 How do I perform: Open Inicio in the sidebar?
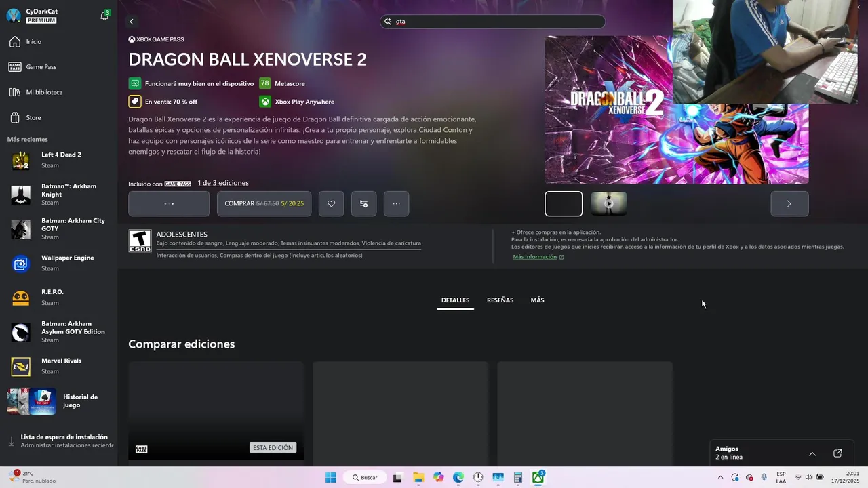pos(58,42)
